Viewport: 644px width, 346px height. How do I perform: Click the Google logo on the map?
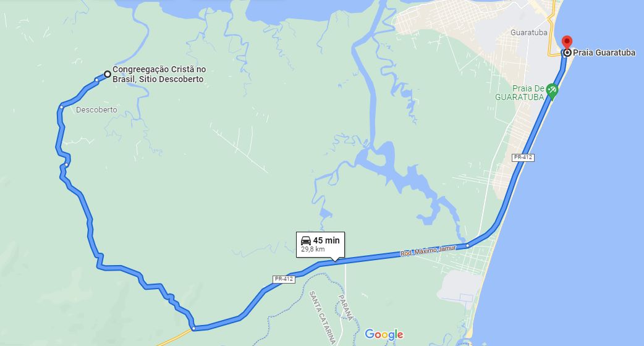[384, 334]
